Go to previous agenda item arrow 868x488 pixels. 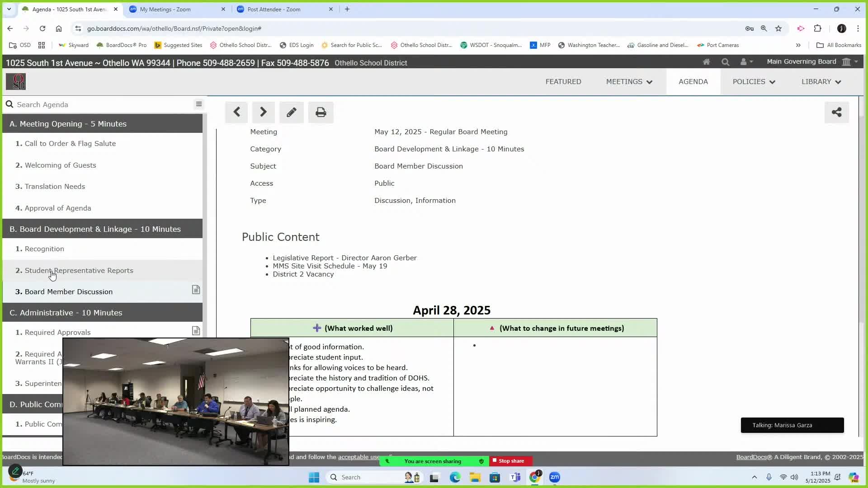click(236, 112)
